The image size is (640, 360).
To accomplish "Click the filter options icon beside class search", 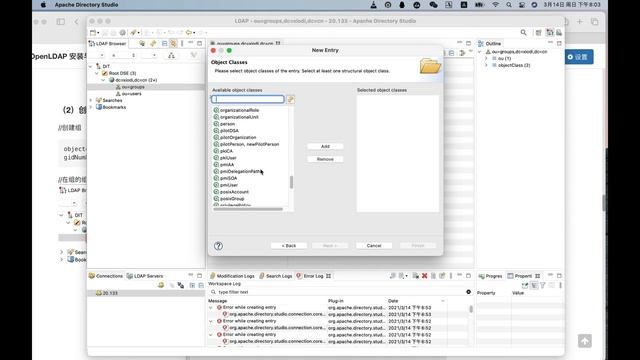I will pyautogui.click(x=290, y=99).
